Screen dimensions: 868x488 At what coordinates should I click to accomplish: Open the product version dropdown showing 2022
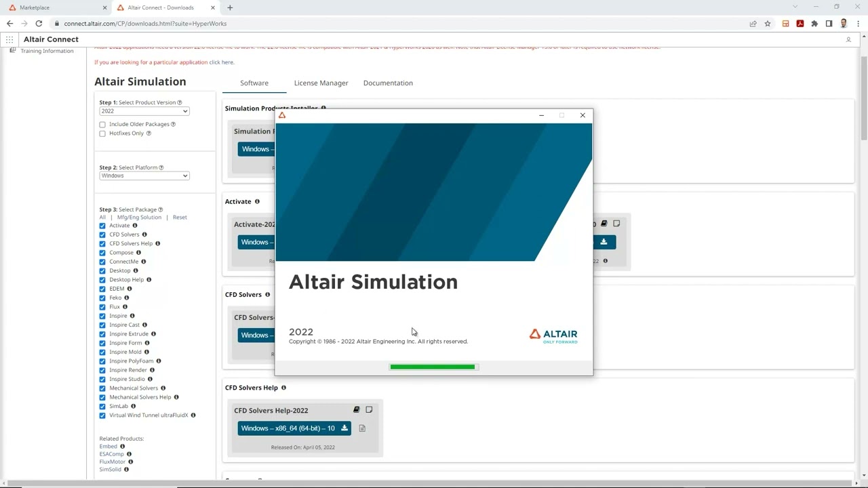point(144,111)
